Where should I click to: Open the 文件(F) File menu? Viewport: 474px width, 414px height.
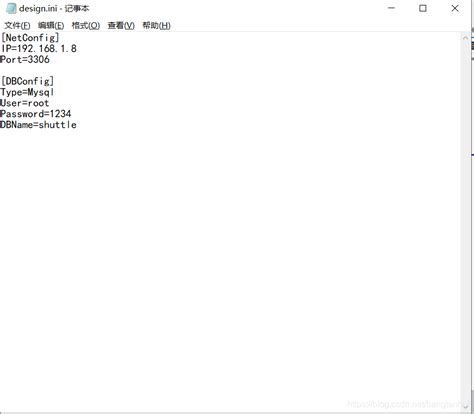(17, 26)
